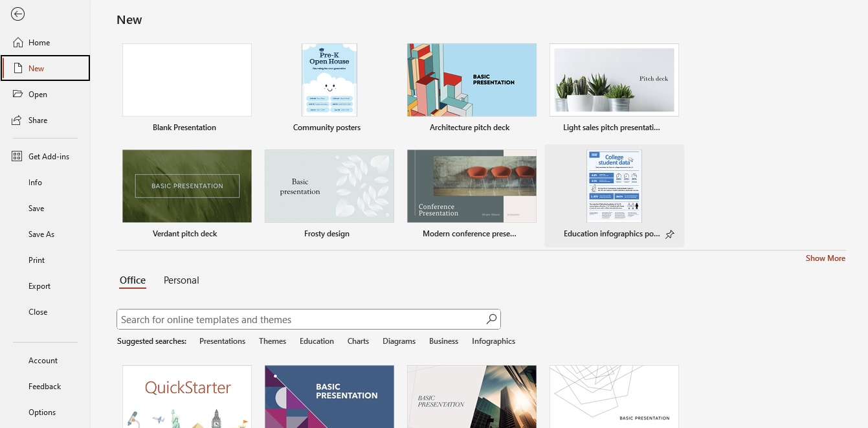Click the Charts suggested search

[358, 341]
